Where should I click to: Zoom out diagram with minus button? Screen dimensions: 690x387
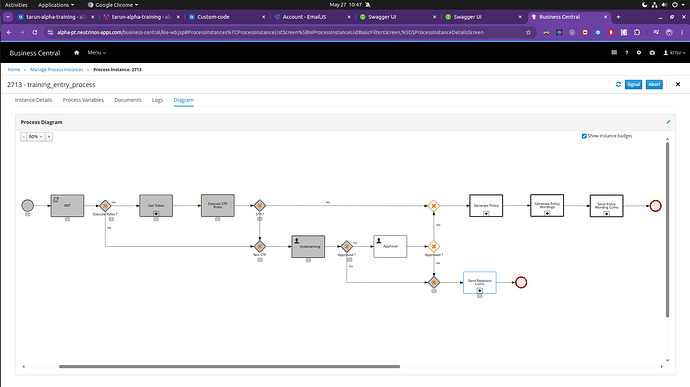23,136
